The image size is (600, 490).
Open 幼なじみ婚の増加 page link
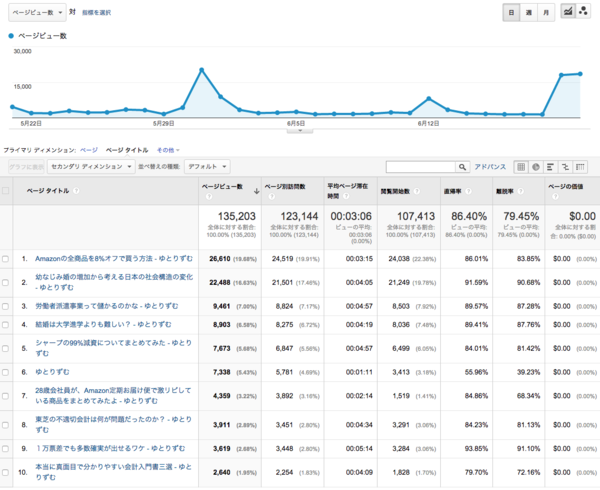click(114, 282)
